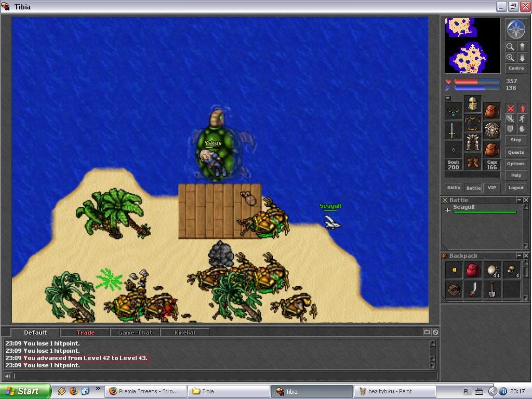The image size is (532, 399).
Task: Open the red bag in the backpack
Action: pyautogui.click(x=473, y=270)
